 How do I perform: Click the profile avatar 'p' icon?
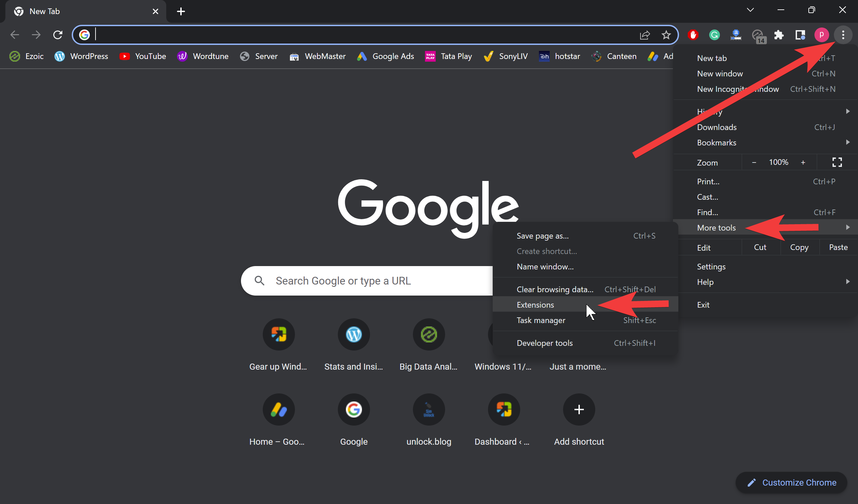(821, 35)
